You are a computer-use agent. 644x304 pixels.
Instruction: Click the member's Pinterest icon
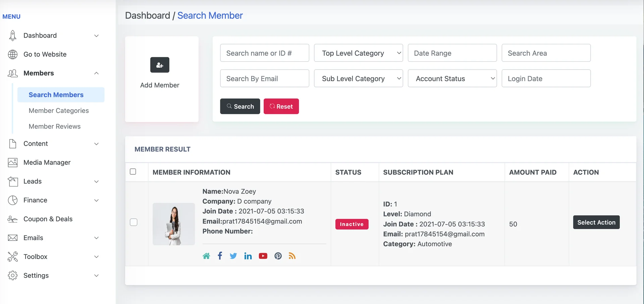coord(278,256)
